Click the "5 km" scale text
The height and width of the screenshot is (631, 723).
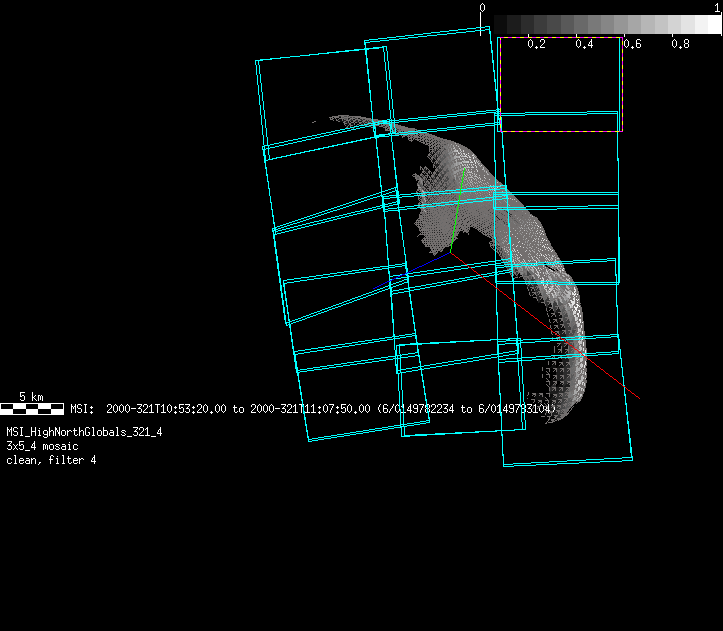[31, 397]
